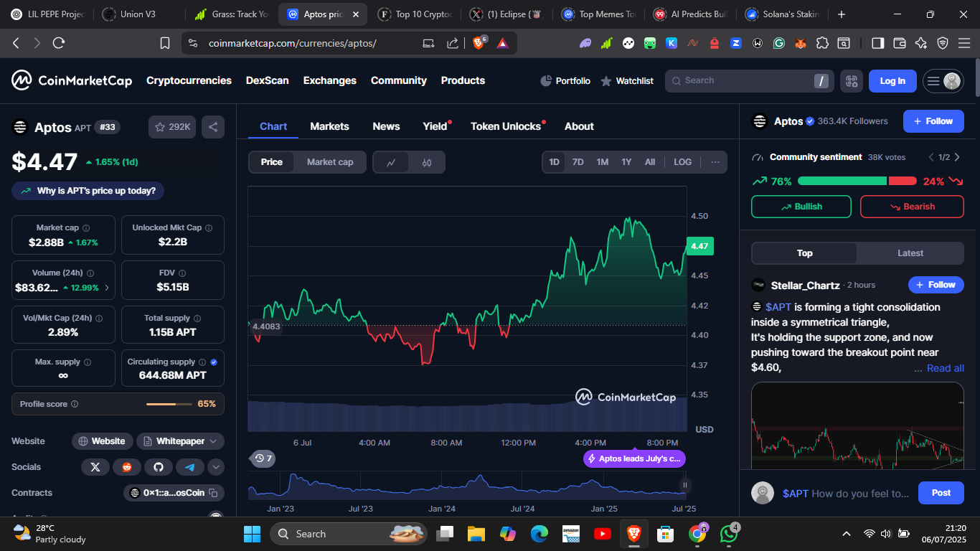Vote Bearish on Aptos
This screenshot has width=980, height=551.
pyautogui.click(x=912, y=207)
